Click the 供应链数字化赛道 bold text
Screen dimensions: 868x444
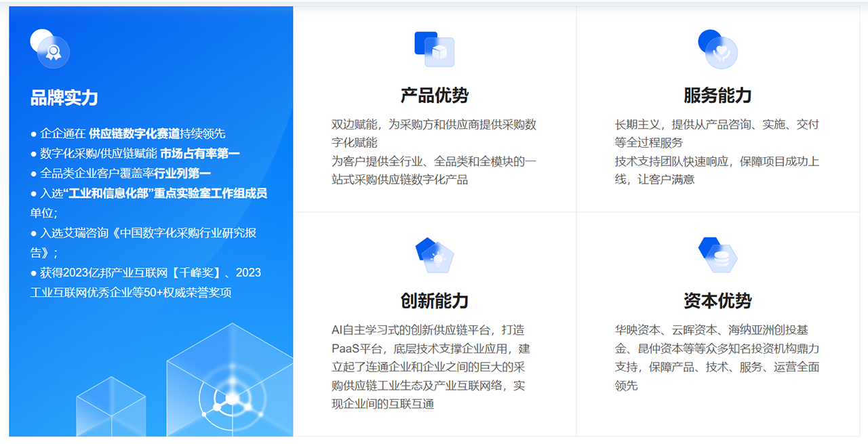click(134, 134)
